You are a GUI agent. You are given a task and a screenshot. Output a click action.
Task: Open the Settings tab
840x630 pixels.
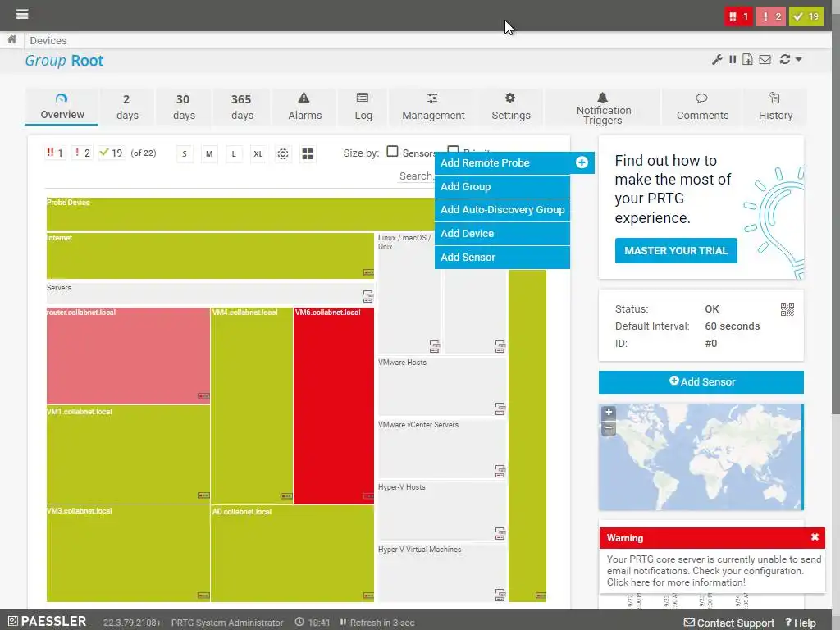(510, 107)
